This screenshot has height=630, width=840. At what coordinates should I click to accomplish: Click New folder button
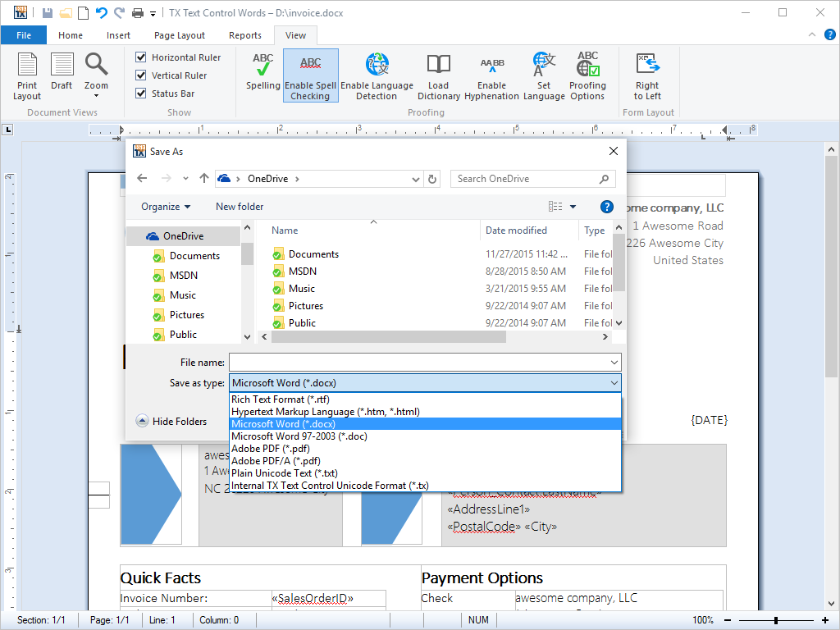(240, 207)
